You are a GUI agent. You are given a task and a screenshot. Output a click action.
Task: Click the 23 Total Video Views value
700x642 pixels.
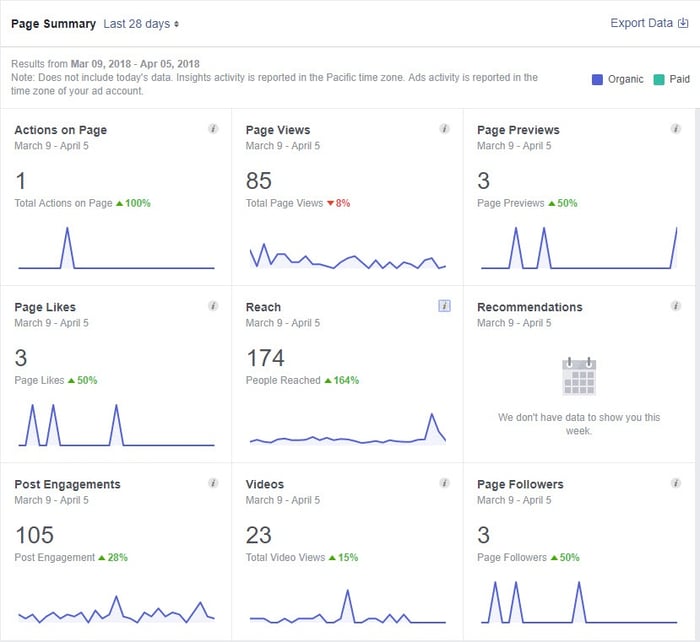(258, 535)
